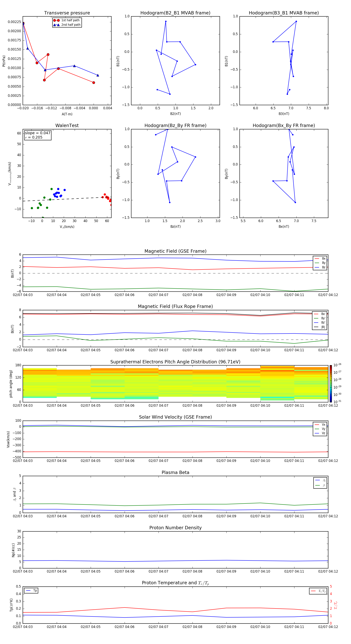Click the 'Bz(nT)' x-axis label
Screen dimensions: 351x644
coord(175,227)
